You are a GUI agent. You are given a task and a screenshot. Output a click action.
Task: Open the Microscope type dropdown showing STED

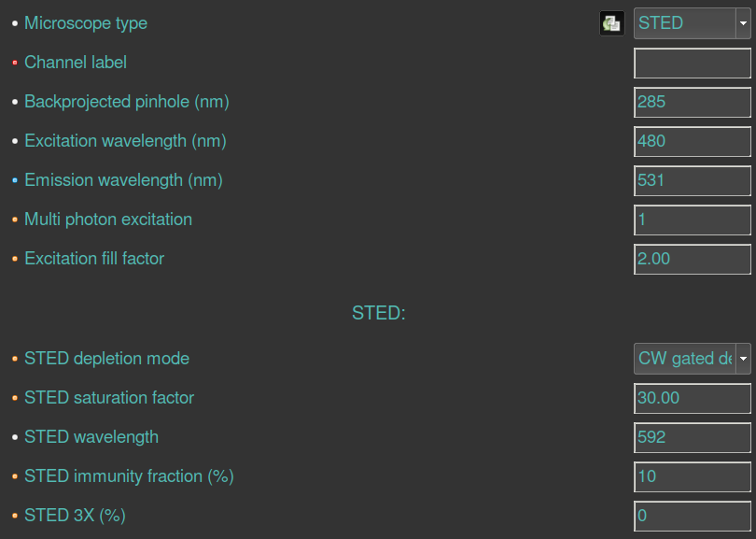pyautogui.click(x=692, y=23)
